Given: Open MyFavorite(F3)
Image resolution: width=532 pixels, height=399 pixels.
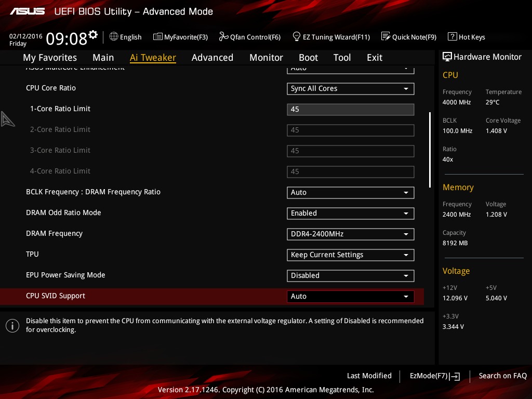Looking at the screenshot, I should coord(180,37).
